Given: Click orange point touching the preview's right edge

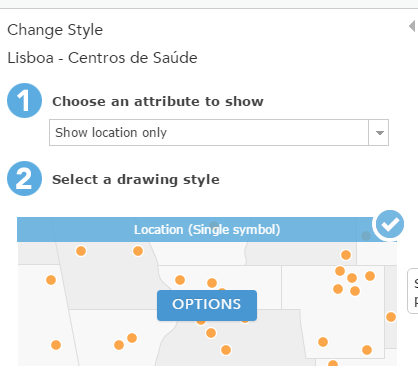Looking at the screenshot, I should pyautogui.click(x=391, y=317).
